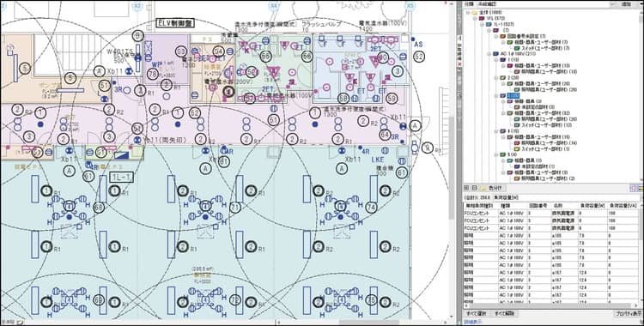
Task: Click the tree panel vertical scrollbar
Action: [640, 95]
